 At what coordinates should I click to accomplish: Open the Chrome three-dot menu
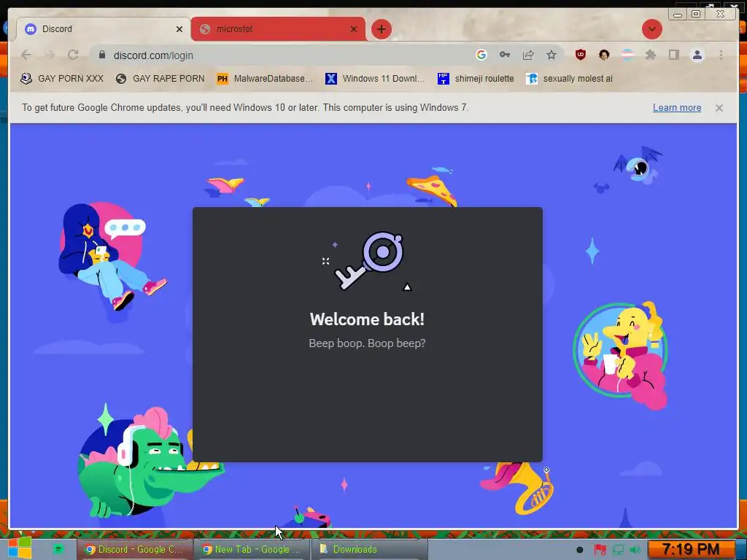(x=721, y=55)
